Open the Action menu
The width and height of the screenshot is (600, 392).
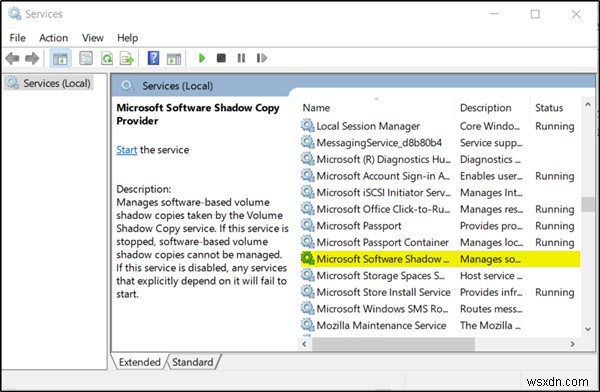point(54,38)
